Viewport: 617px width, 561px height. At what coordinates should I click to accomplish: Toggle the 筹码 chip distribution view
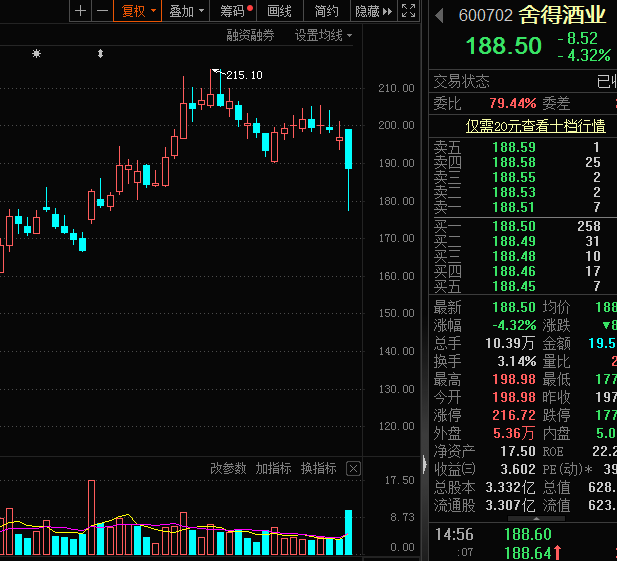[x=236, y=11]
